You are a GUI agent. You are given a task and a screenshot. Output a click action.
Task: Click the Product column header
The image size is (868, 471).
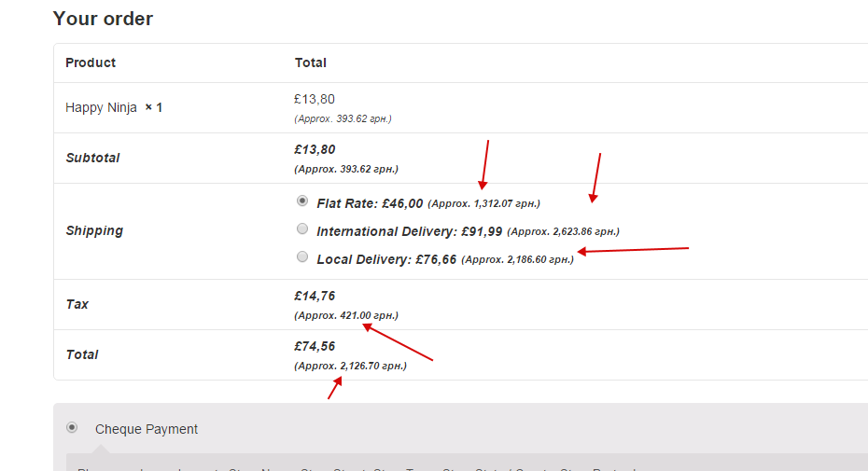tap(91, 62)
